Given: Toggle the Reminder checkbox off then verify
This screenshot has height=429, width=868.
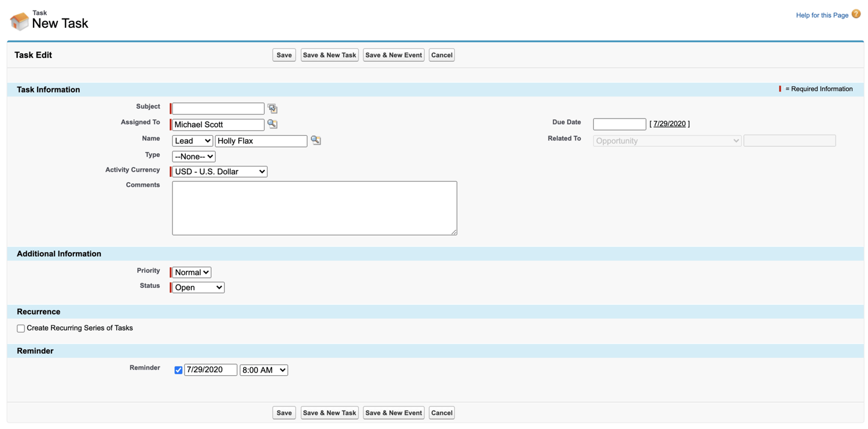Looking at the screenshot, I should 178,370.
